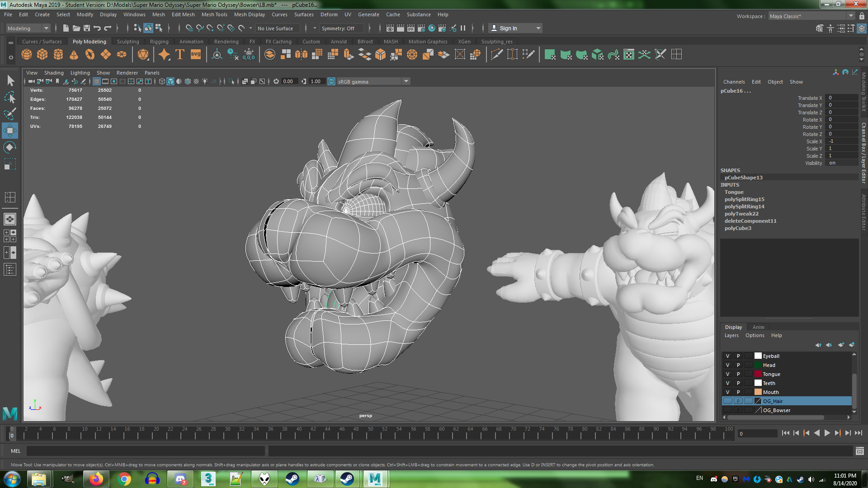Toggle visibility of the Mouth layer
Viewport: 868px width, 488px height.
[727, 392]
